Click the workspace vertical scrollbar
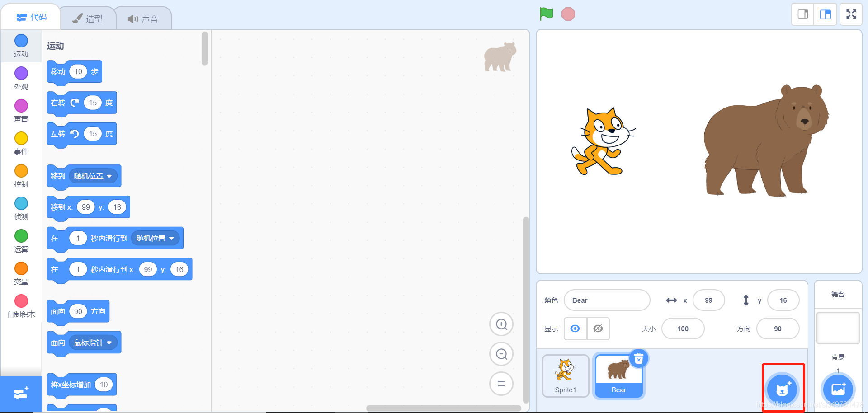The image size is (868, 413). pyautogui.click(x=526, y=310)
